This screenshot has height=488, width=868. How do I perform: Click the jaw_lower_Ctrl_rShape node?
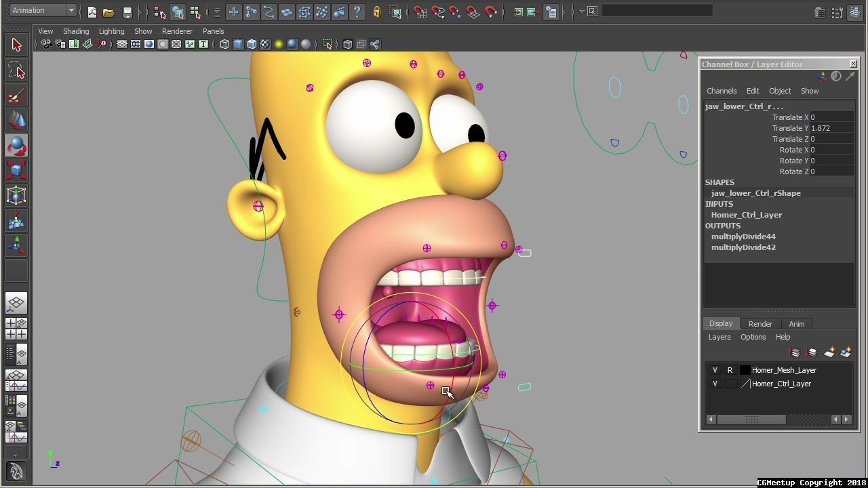point(755,193)
